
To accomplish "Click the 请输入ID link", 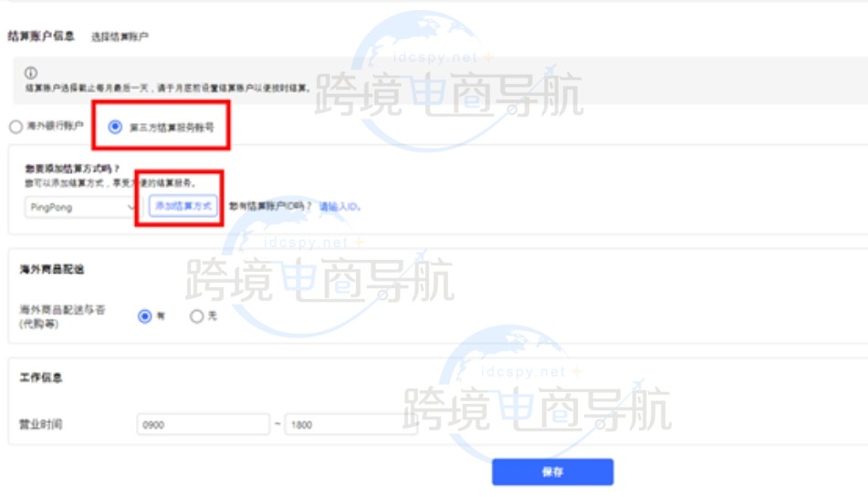I will (340, 207).
